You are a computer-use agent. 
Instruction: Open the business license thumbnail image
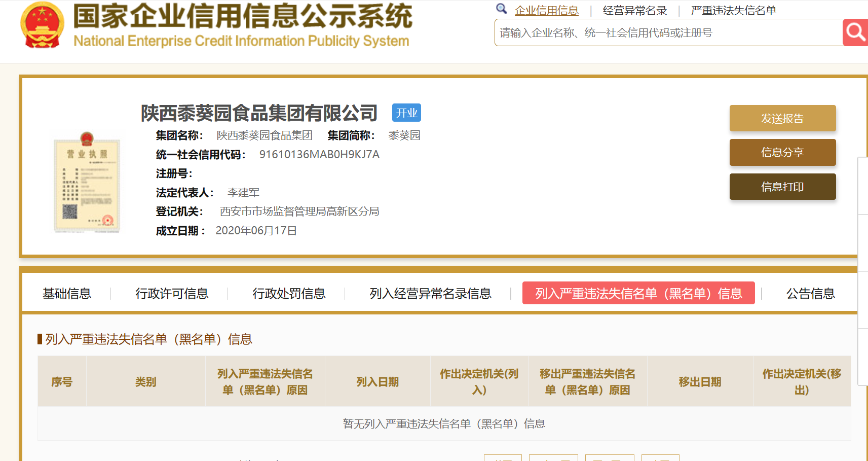87,183
